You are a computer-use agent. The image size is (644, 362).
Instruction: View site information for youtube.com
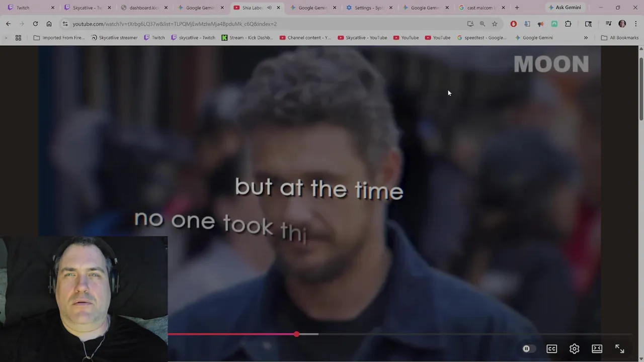65,24
